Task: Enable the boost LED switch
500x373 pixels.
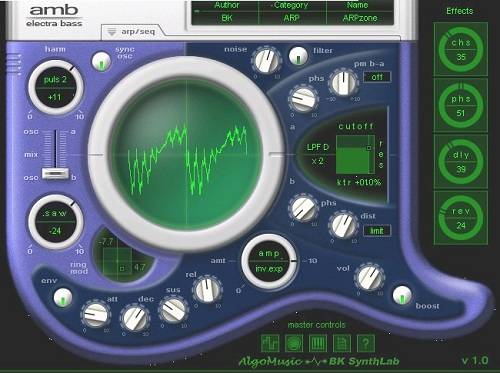Action: point(402,295)
